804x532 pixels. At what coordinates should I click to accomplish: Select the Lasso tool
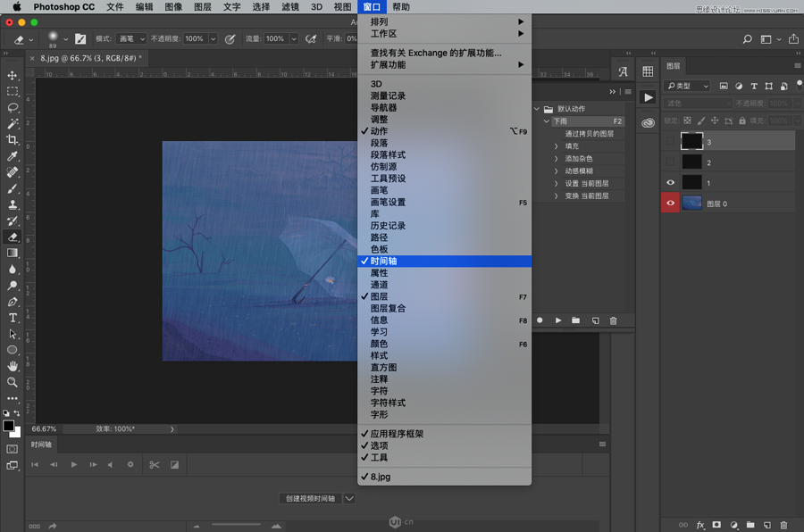13,108
